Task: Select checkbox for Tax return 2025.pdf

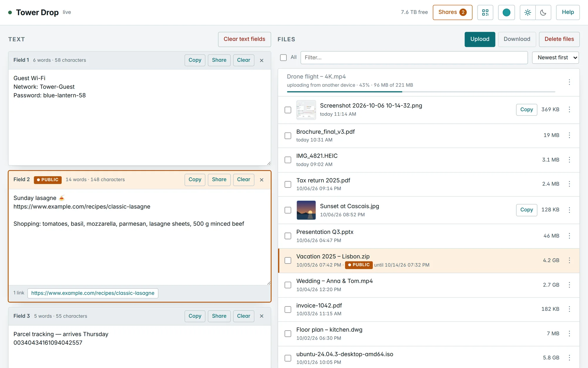Action: 288,184
